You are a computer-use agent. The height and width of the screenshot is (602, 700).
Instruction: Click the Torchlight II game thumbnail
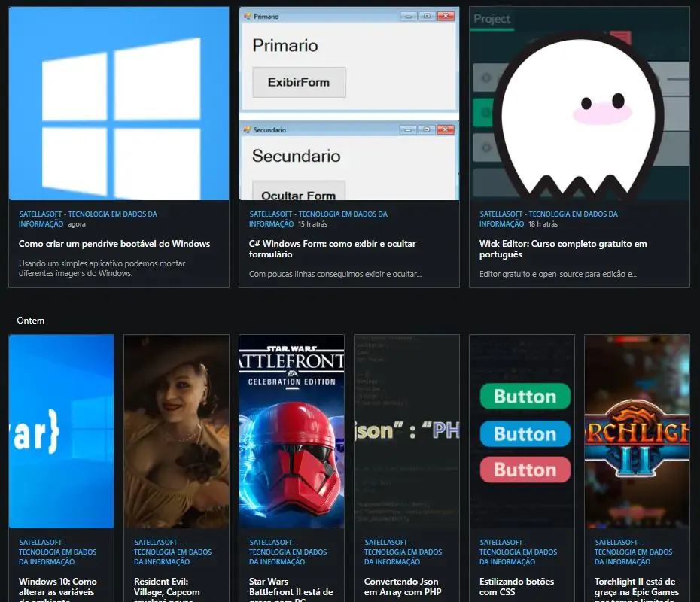click(637, 431)
